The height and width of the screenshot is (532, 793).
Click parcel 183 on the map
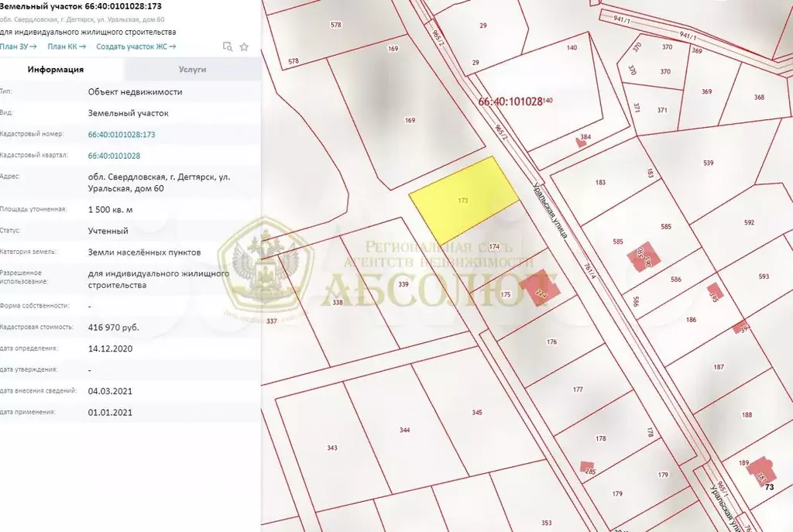[600, 183]
